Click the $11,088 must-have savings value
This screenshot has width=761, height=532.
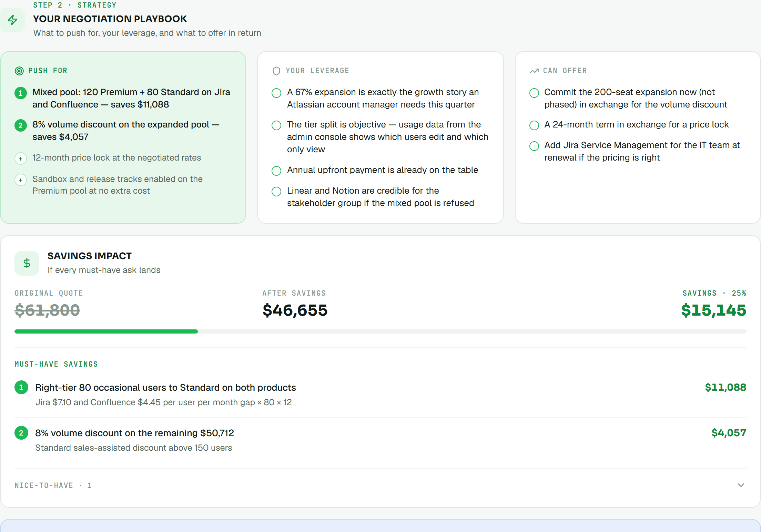click(x=726, y=387)
